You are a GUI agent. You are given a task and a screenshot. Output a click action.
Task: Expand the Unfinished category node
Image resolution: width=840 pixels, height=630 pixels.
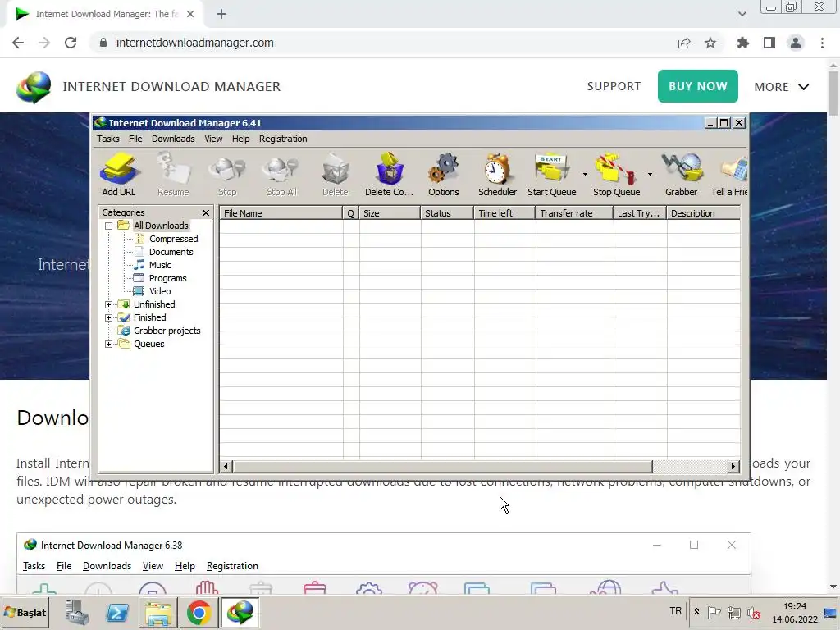click(x=109, y=304)
